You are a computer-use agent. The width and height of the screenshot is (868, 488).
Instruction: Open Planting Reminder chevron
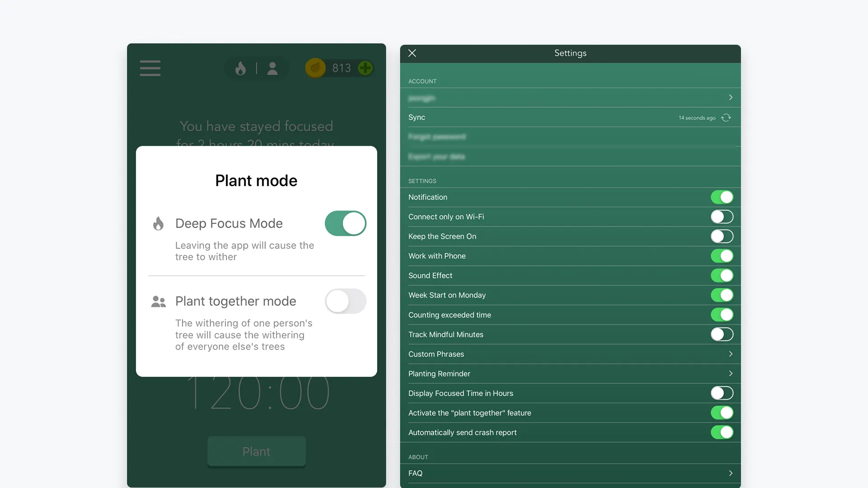pos(731,374)
